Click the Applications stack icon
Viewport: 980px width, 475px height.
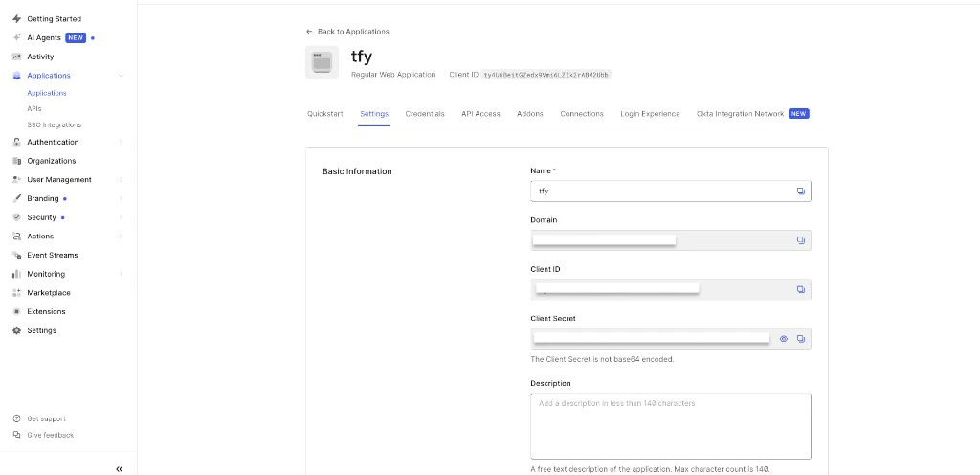17,76
